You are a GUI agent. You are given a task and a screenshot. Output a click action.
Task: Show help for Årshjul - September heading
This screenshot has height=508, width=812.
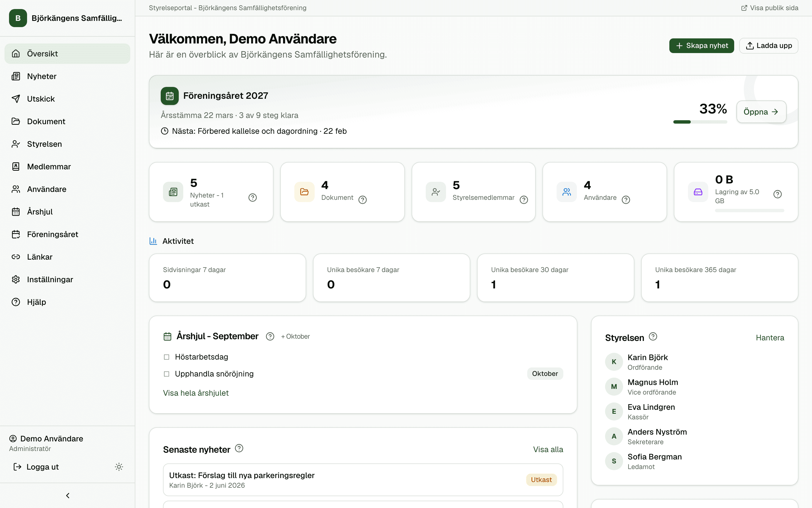click(270, 336)
